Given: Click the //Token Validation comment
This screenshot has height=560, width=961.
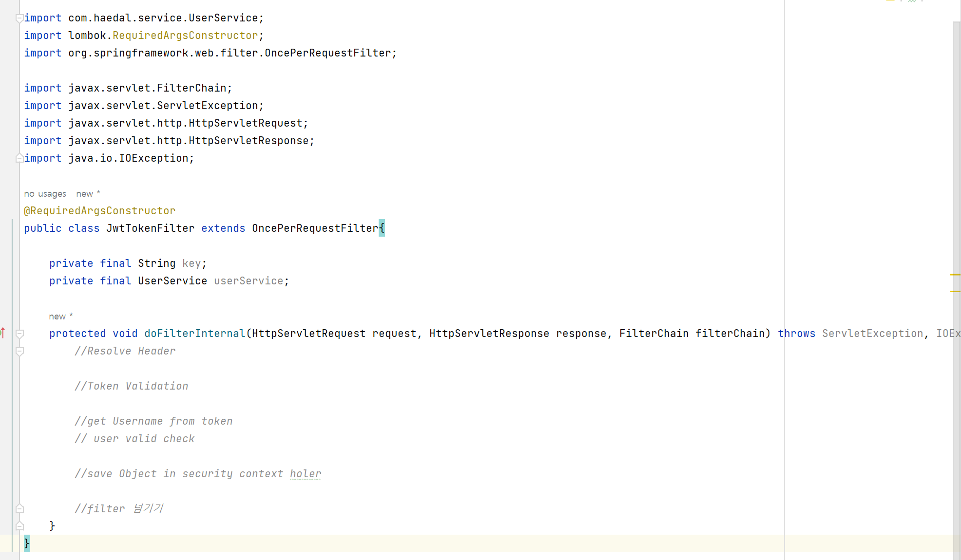Looking at the screenshot, I should coord(132,386).
